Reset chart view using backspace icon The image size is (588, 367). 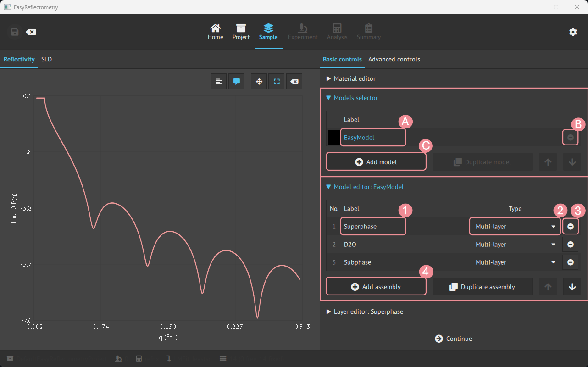pyautogui.click(x=294, y=82)
